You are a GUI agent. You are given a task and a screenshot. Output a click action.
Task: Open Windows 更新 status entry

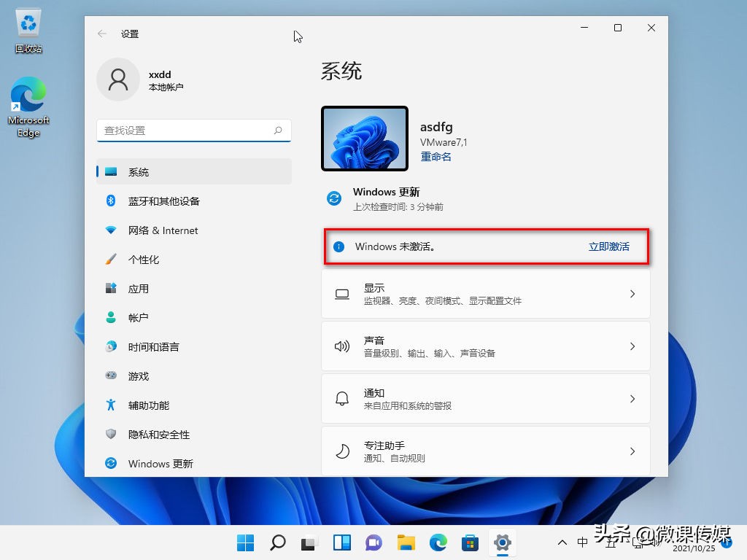[386, 198]
